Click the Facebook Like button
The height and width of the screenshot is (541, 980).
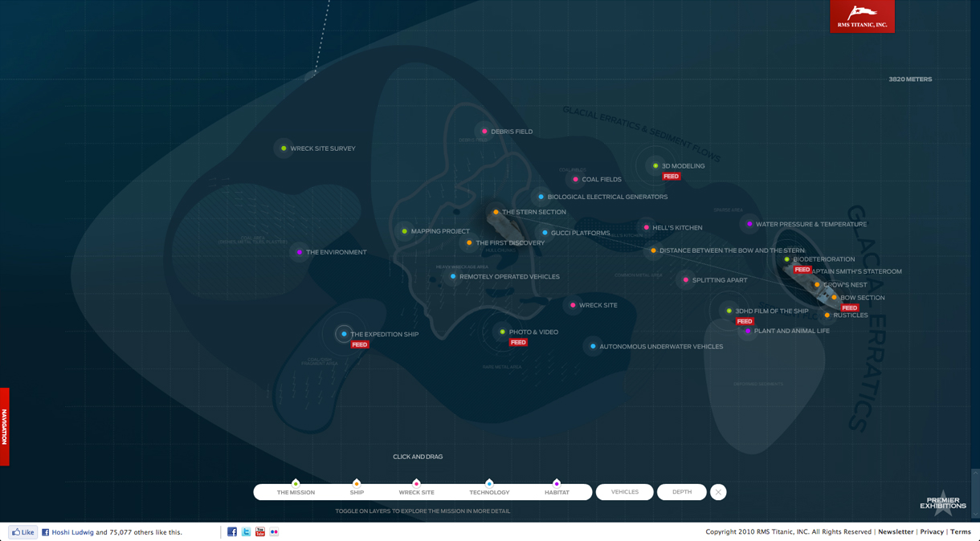[x=23, y=532]
